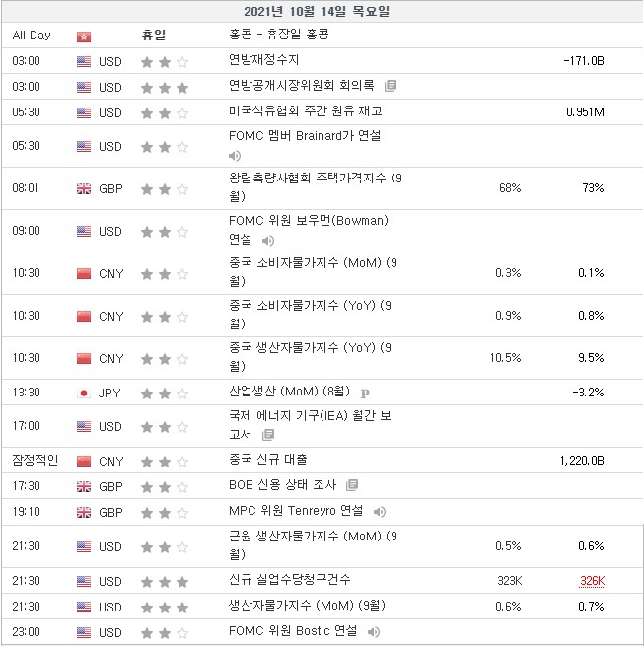
Task: Click the Japan flag in JPY row
Action: (83, 393)
